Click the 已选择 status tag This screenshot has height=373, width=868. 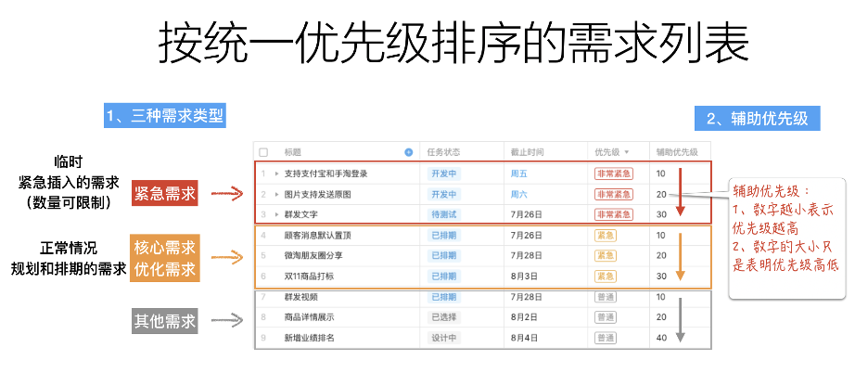444,317
